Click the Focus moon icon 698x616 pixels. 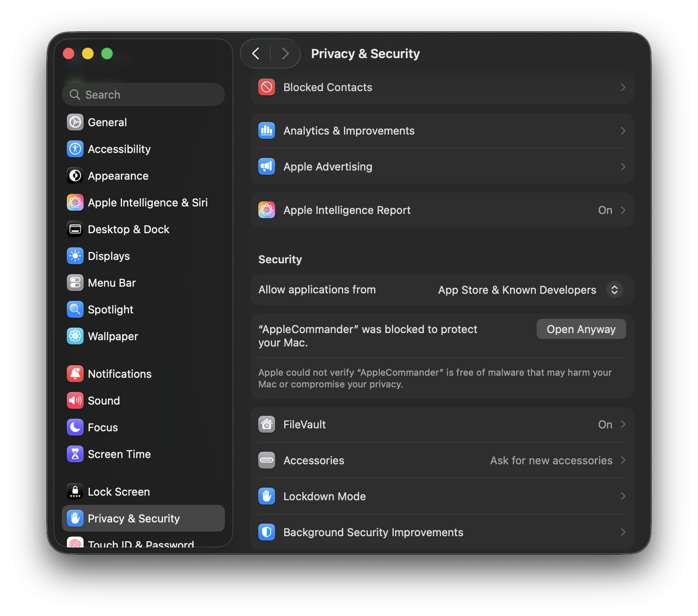(75, 428)
